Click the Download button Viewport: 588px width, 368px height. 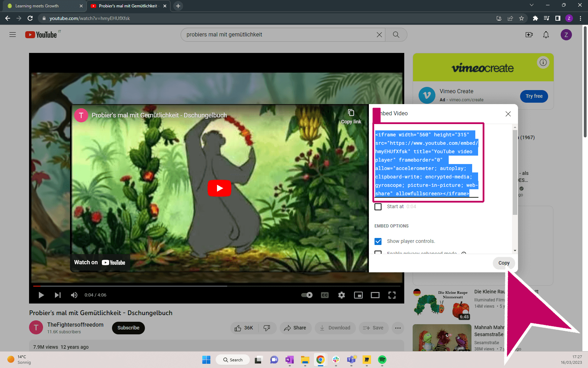pyautogui.click(x=335, y=328)
